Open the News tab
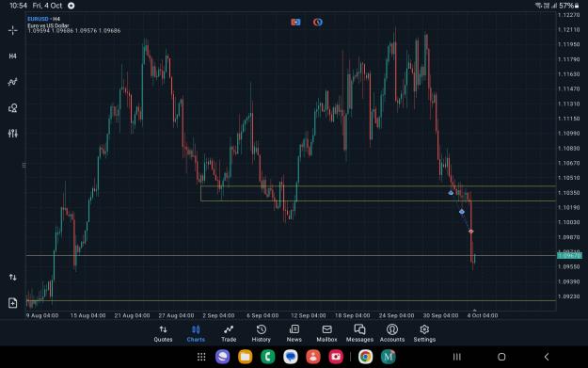This screenshot has height=368, width=588. tap(294, 333)
